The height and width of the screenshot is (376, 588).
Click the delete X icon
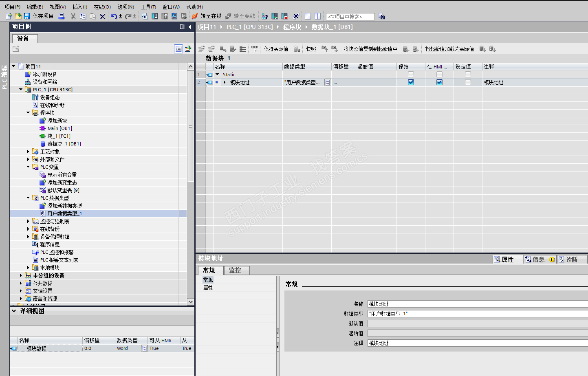point(103,16)
